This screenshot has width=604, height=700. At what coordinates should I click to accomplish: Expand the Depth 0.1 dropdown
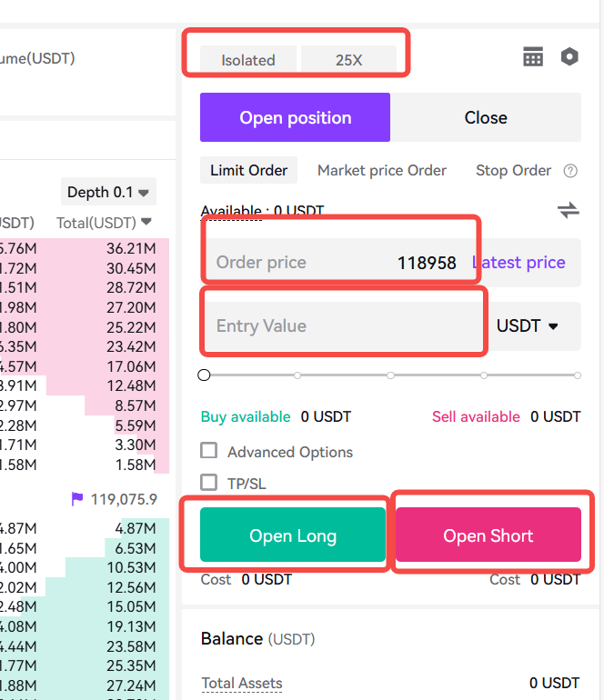coord(108,192)
